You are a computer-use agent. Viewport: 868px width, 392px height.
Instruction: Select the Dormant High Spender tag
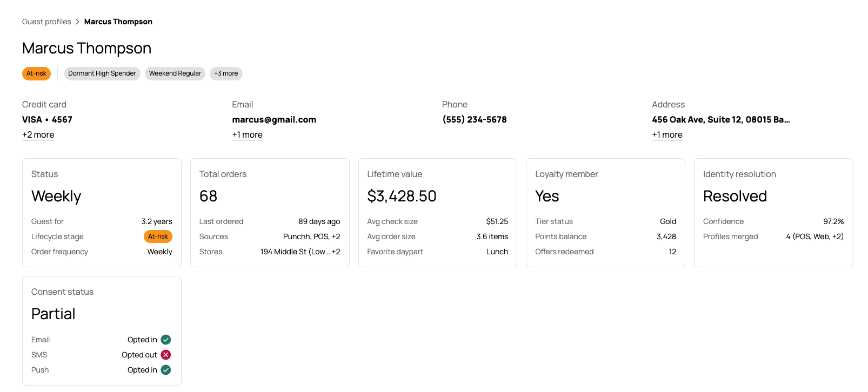102,73
